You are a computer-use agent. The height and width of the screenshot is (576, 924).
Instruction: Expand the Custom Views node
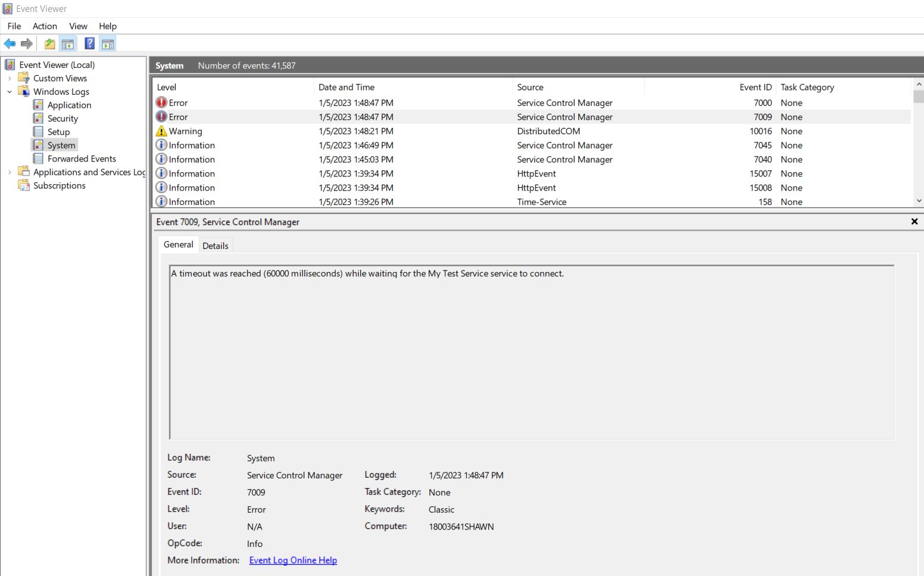pyautogui.click(x=10, y=79)
